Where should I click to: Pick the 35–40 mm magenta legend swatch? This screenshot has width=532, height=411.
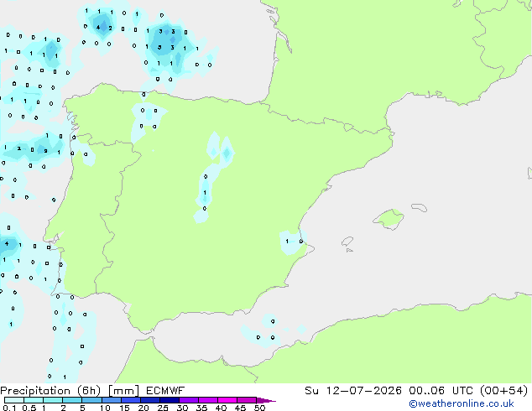[x=208, y=400]
